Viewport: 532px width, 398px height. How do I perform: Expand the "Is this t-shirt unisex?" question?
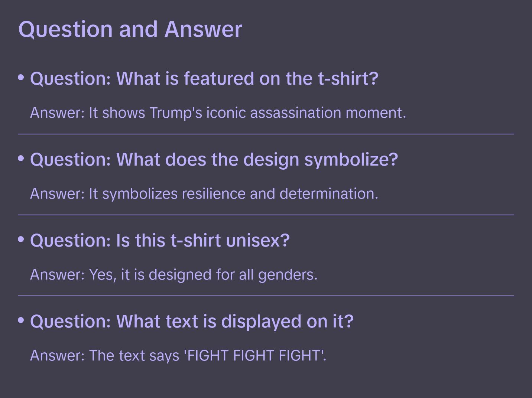(x=160, y=241)
